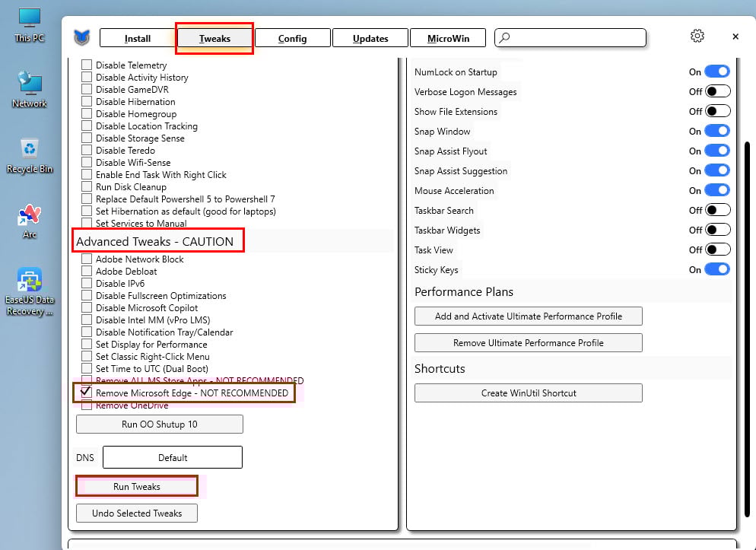This screenshot has height=550, width=756.
Task: Check Disable Wifi-Sense
Action: pyautogui.click(x=87, y=162)
